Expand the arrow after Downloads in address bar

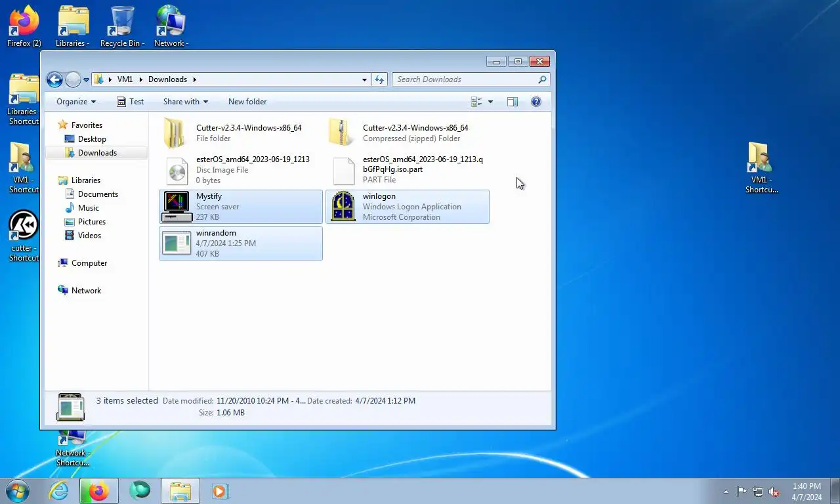pyautogui.click(x=194, y=79)
